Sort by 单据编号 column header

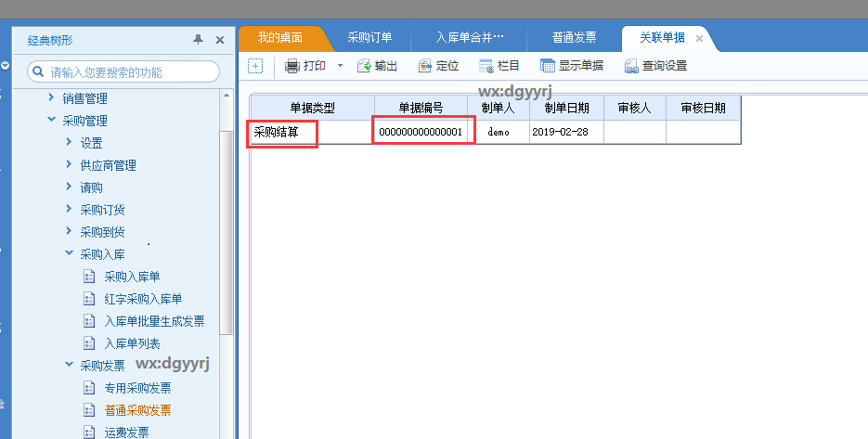421,108
